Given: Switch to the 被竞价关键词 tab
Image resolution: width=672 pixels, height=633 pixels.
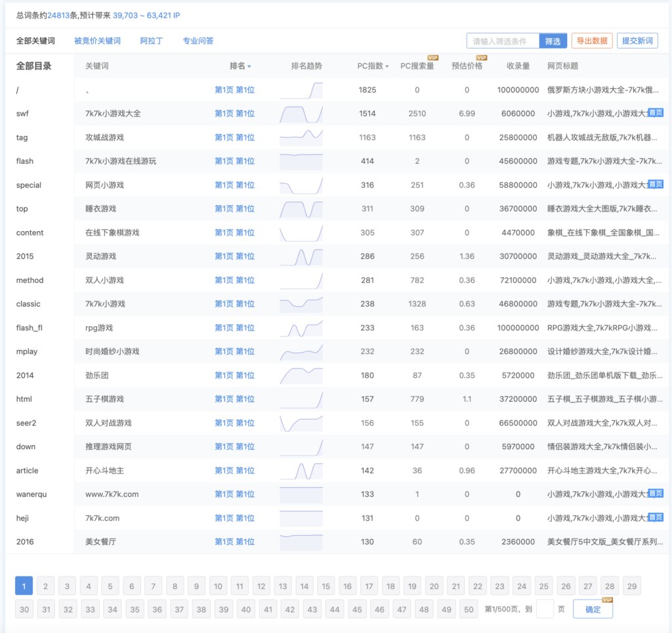Looking at the screenshot, I should point(97,41).
